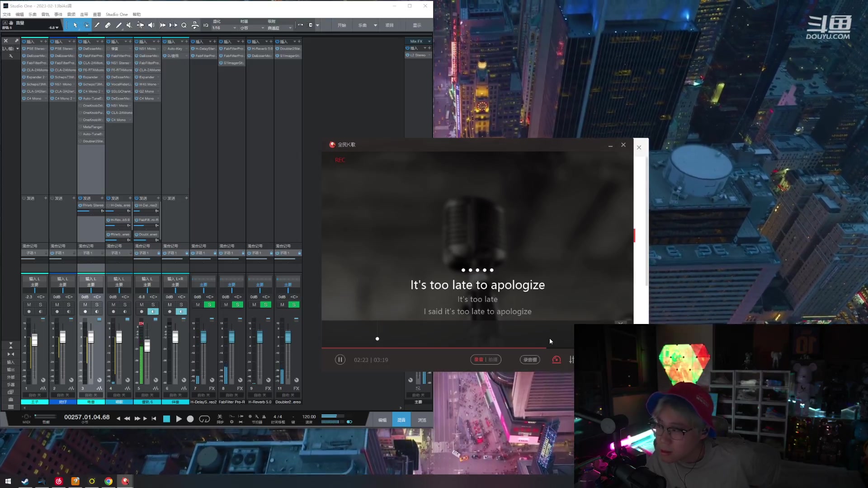Click the Record button in transport
868x488 pixels.
pyautogui.click(x=190, y=419)
